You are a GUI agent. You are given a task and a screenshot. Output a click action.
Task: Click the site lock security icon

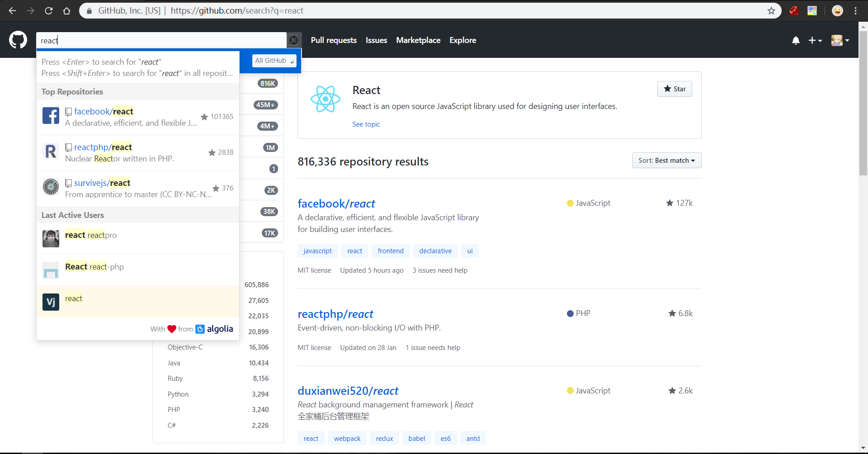point(90,11)
